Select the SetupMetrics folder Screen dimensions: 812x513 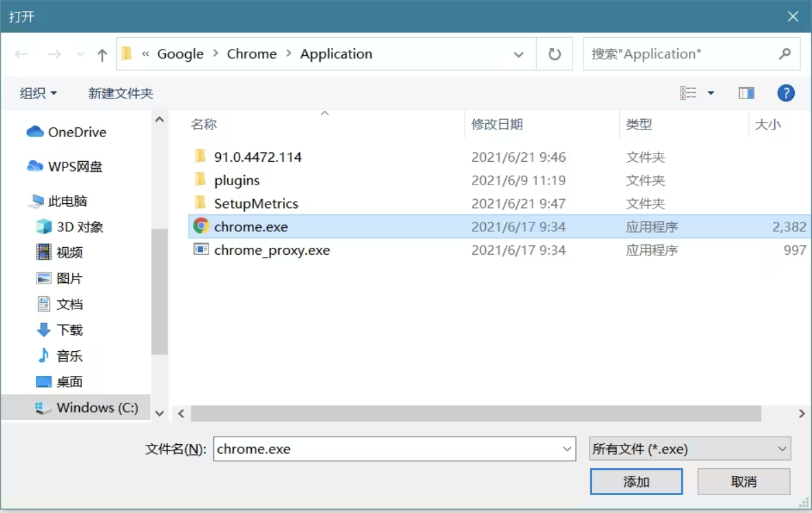257,204
